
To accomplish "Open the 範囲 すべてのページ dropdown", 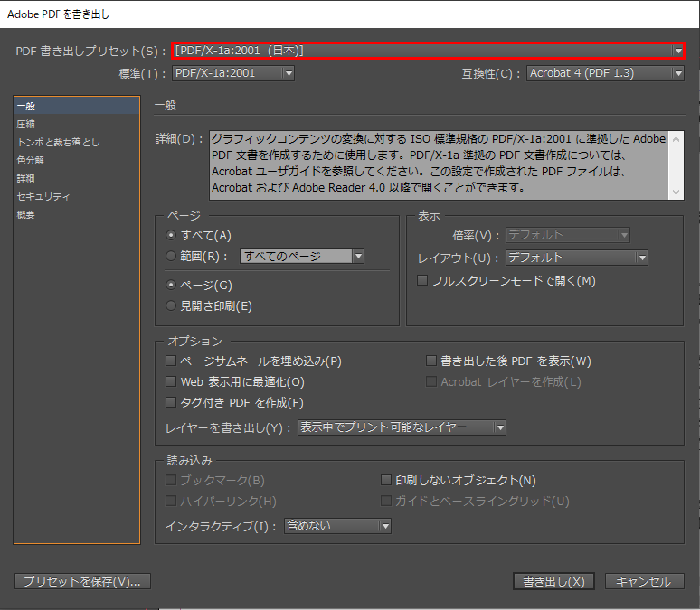I will [x=302, y=256].
